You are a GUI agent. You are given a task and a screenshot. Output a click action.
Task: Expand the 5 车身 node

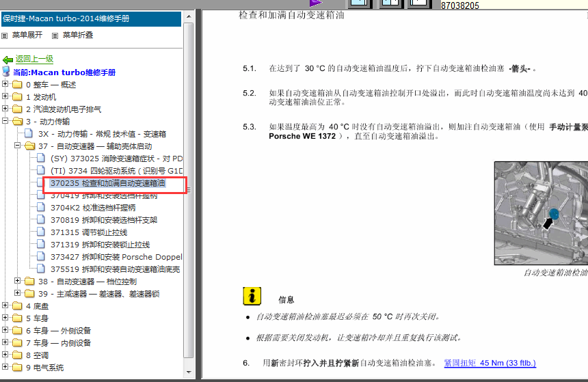click(x=5, y=318)
